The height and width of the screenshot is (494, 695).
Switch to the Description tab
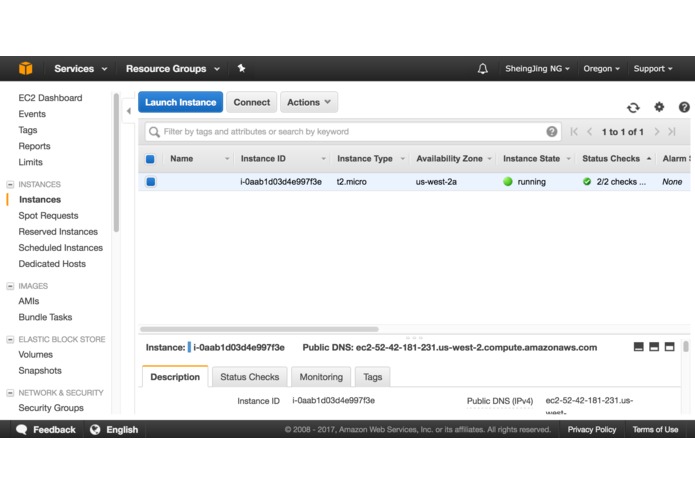pyautogui.click(x=175, y=377)
